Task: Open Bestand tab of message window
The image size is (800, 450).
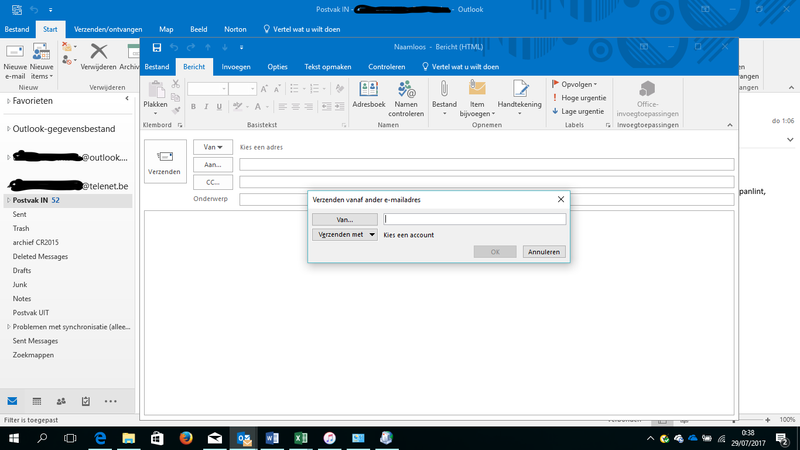Action: (x=157, y=67)
